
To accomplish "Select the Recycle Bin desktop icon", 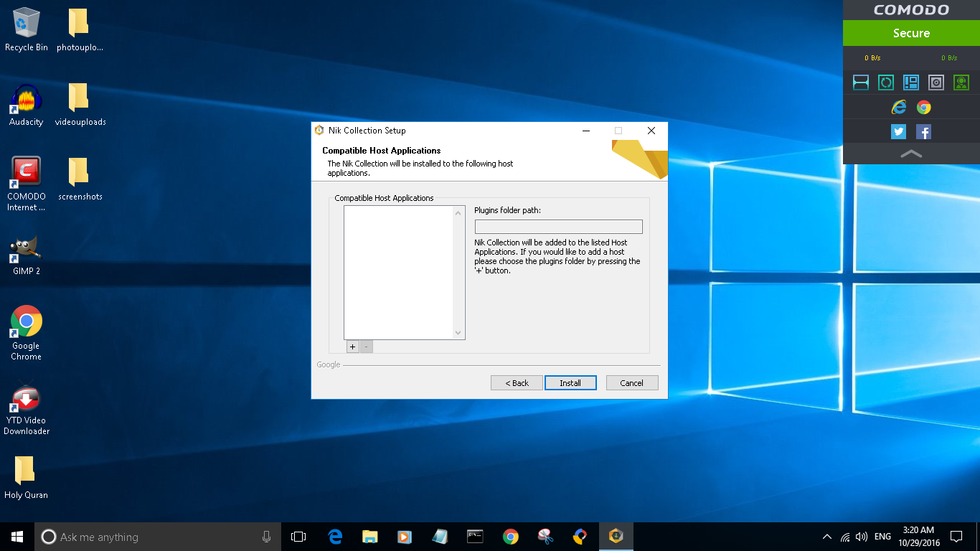I will [27, 30].
